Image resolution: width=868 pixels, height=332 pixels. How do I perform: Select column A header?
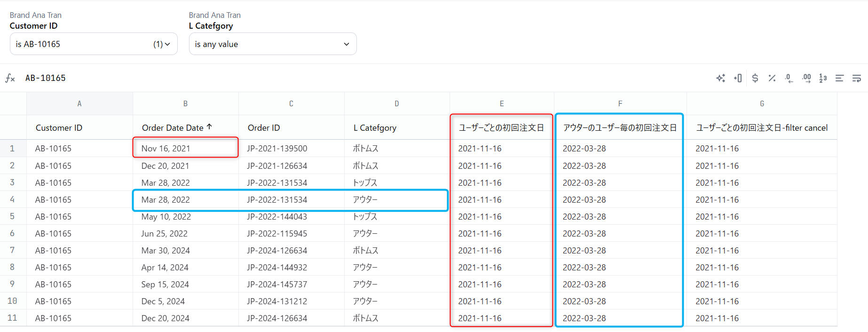tap(79, 103)
